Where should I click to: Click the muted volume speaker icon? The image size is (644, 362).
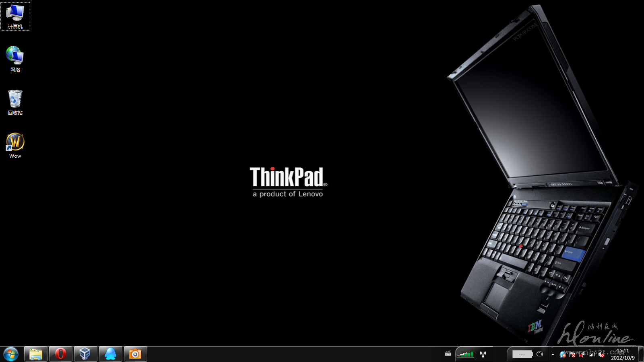click(x=601, y=354)
